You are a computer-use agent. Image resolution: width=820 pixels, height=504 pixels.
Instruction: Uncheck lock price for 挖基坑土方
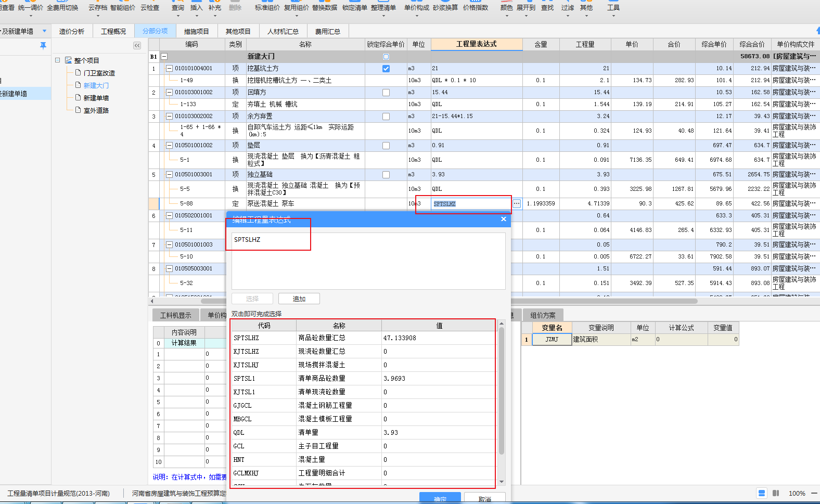point(386,68)
